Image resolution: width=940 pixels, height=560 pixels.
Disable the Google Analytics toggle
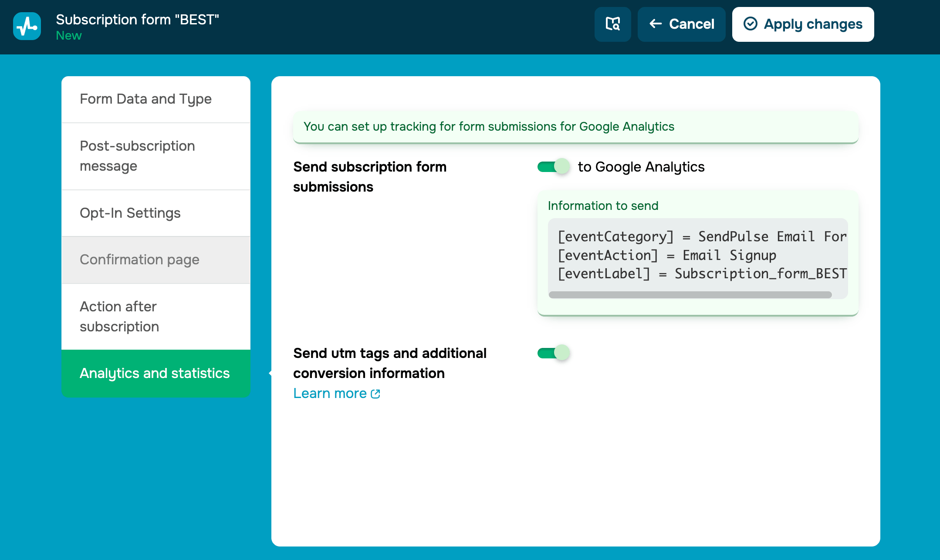pos(553,167)
